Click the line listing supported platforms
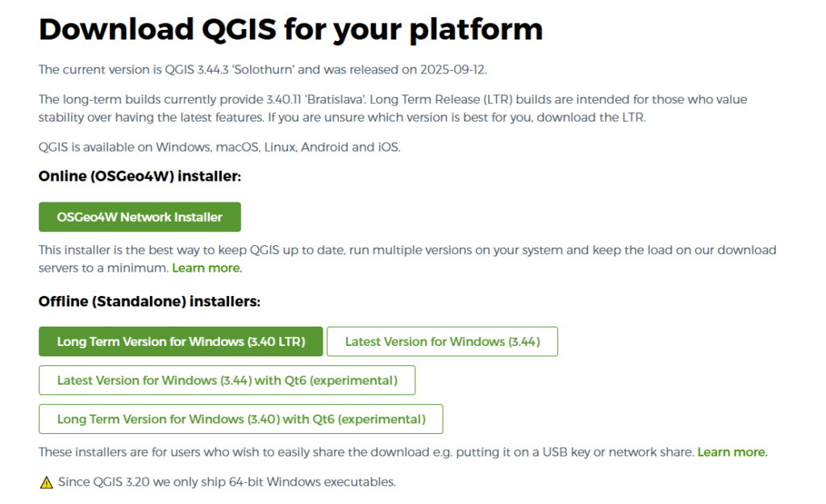The height and width of the screenshot is (504, 826). 219,148
